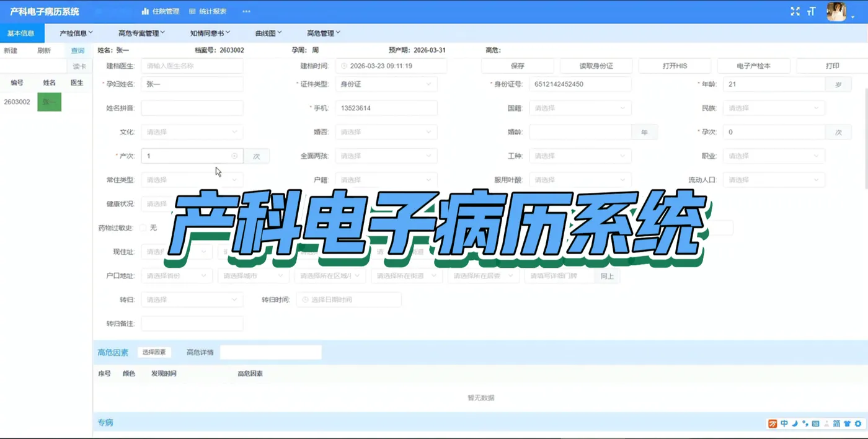
Task: Select patient row number 2603002
Action: pos(17,102)
